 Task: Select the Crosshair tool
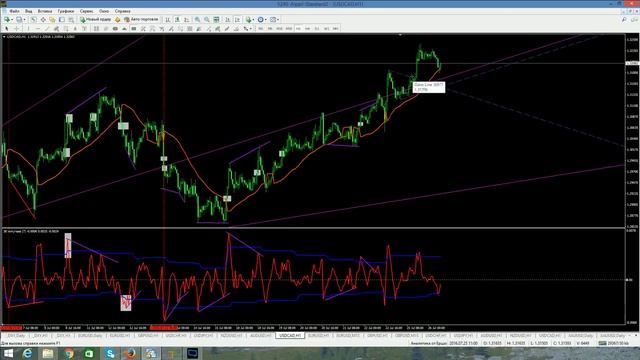tap(17, 29)
